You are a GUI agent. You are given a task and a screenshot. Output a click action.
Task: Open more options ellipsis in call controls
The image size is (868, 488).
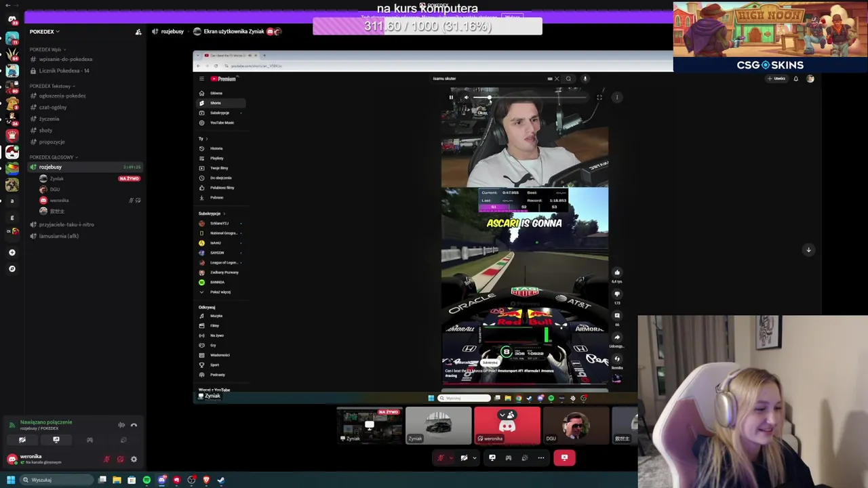point(541,457)
